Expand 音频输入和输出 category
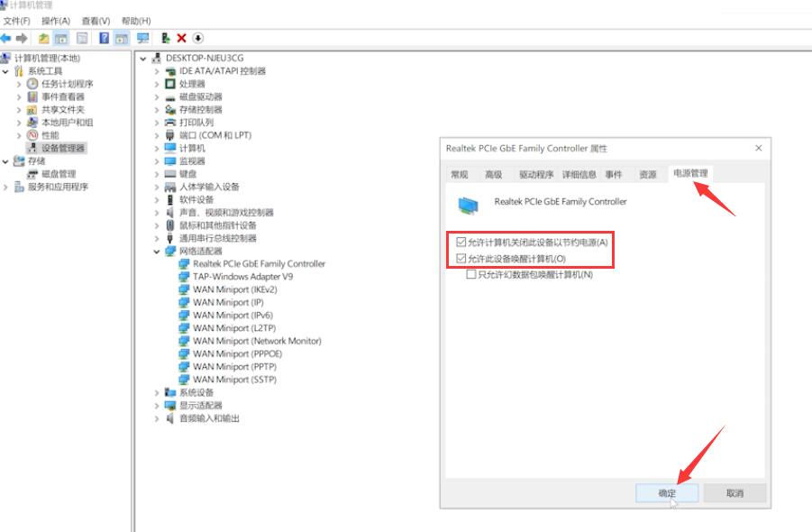Viewport: 812px width, 532px height. coord(157,418)
